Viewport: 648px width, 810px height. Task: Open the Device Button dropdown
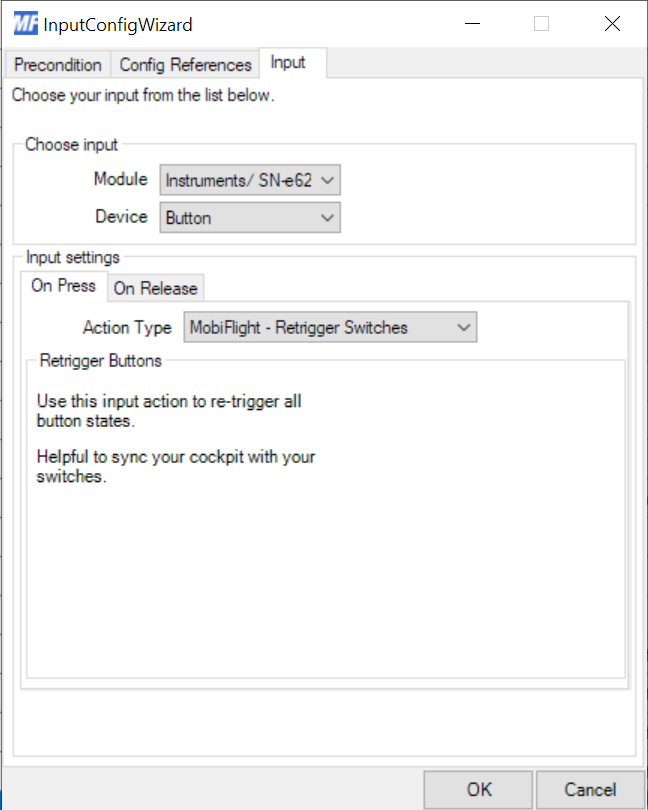[250, 217]
